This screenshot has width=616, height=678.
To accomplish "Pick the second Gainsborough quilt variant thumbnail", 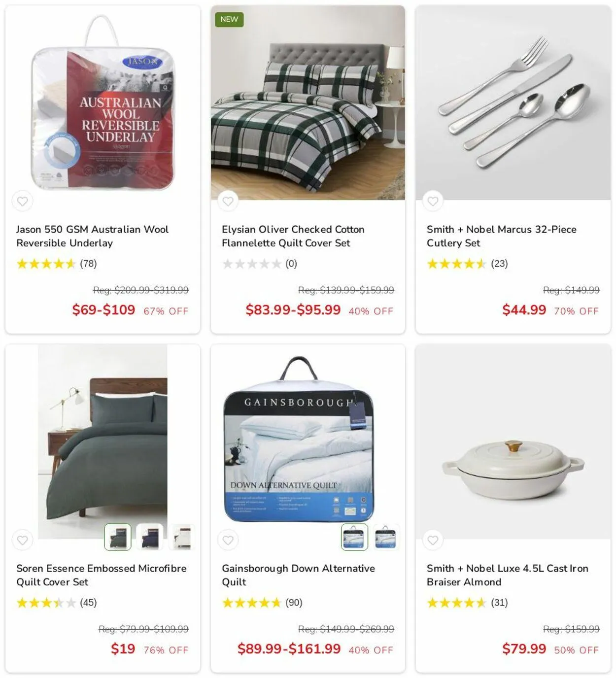I will point(386,537).
